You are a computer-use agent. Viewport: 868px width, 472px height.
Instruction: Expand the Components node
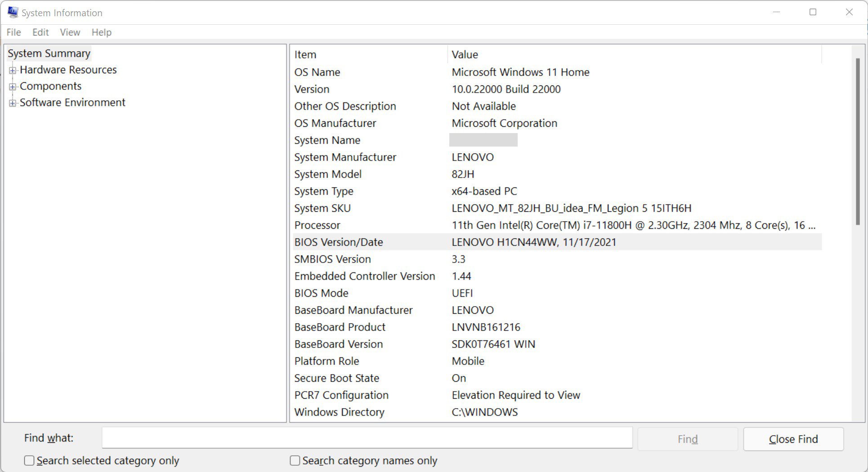(13, 86)
